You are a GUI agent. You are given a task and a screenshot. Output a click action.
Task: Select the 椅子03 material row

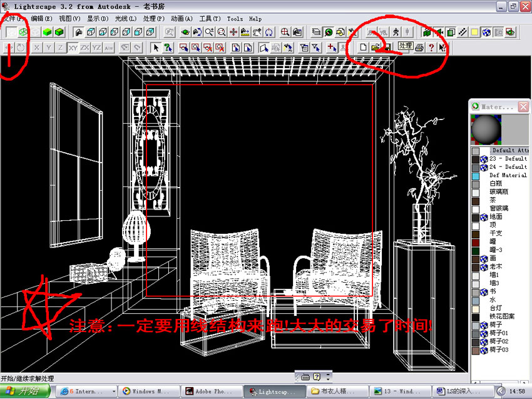pos(500,350)
